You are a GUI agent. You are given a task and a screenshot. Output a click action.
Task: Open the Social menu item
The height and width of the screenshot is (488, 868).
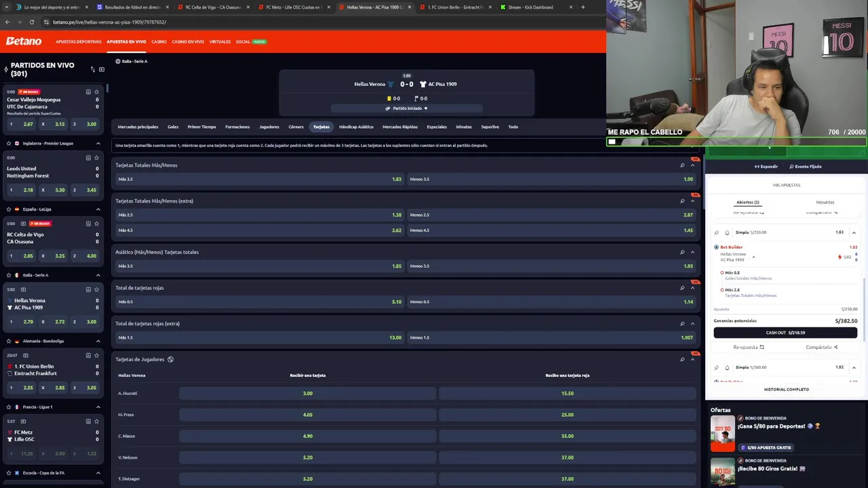(x=243, y=41)
